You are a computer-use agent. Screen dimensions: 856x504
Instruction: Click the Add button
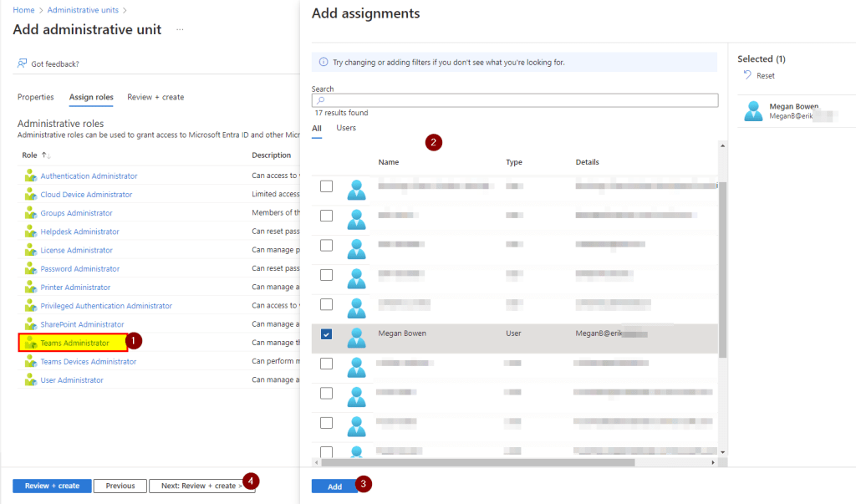click(x=334, y=486)
